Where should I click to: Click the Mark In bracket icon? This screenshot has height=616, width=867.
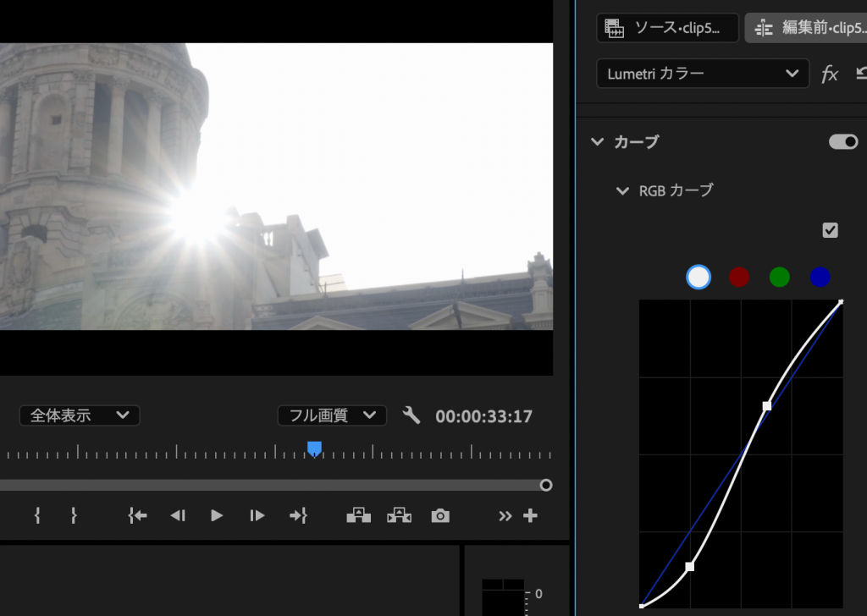coord(37,515)
